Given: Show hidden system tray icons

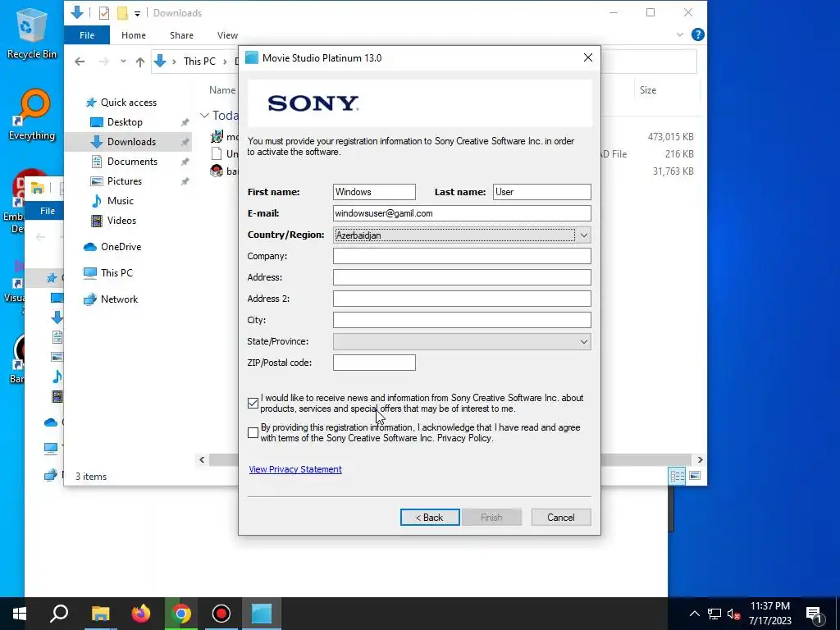Looking at the screenshot, I should [x=694, y=614].
